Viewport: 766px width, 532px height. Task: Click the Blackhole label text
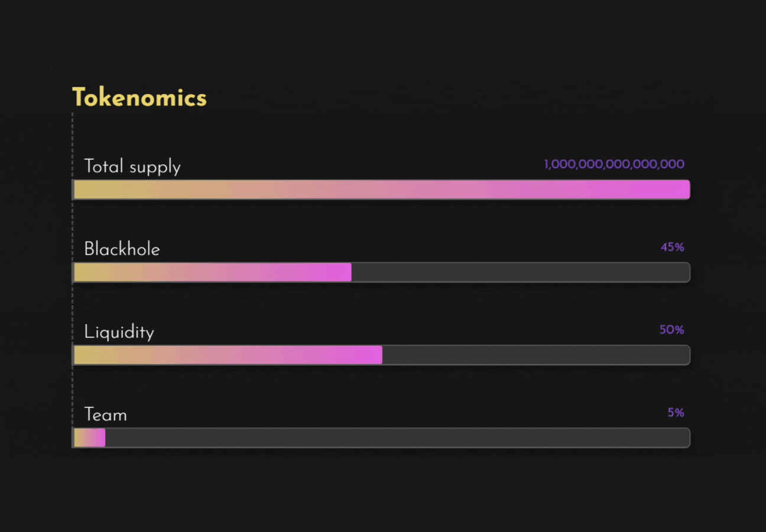122,249
